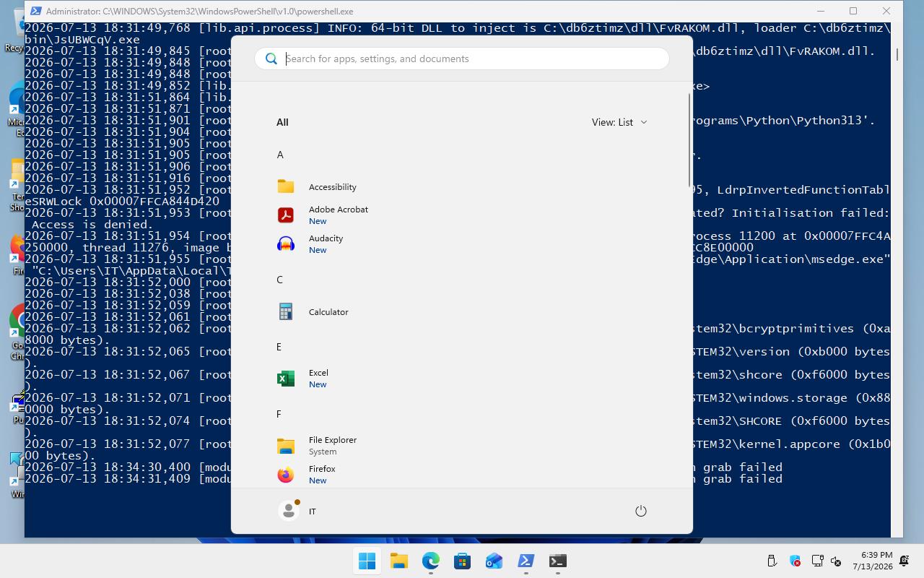
Task: Jump to letter A section header
Action: click(x=280, y=155)
